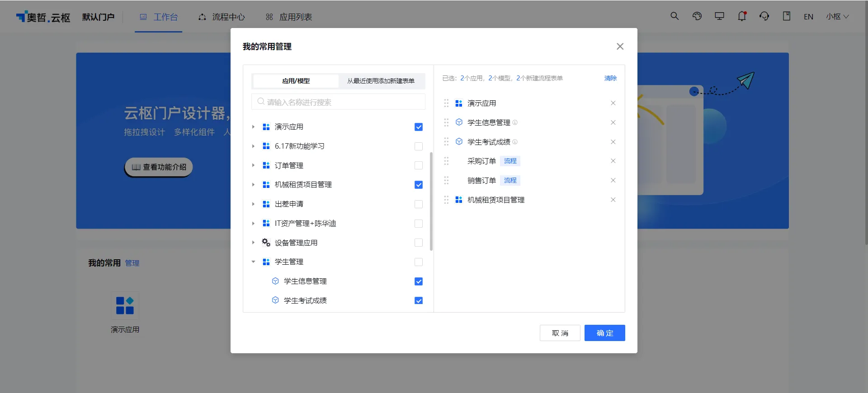The height and width of the screenshot is (393, 868).
Task: Click the monitor display icon in header
Action: 719,16
